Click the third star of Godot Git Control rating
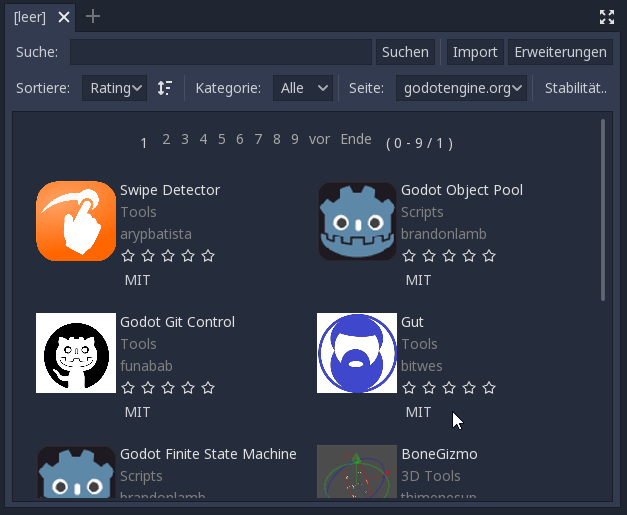Screen dimensions: 627x515 [x=168, y=387]
